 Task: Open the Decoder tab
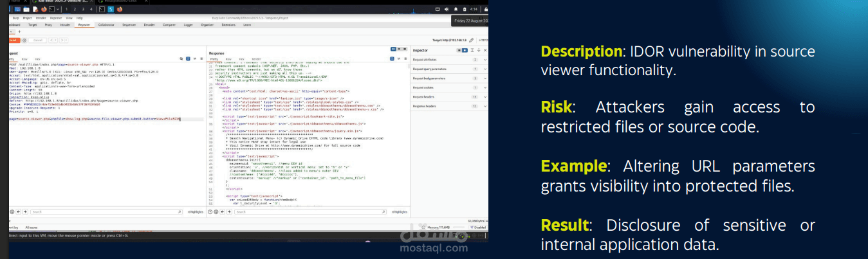click(x=149, y=24)
